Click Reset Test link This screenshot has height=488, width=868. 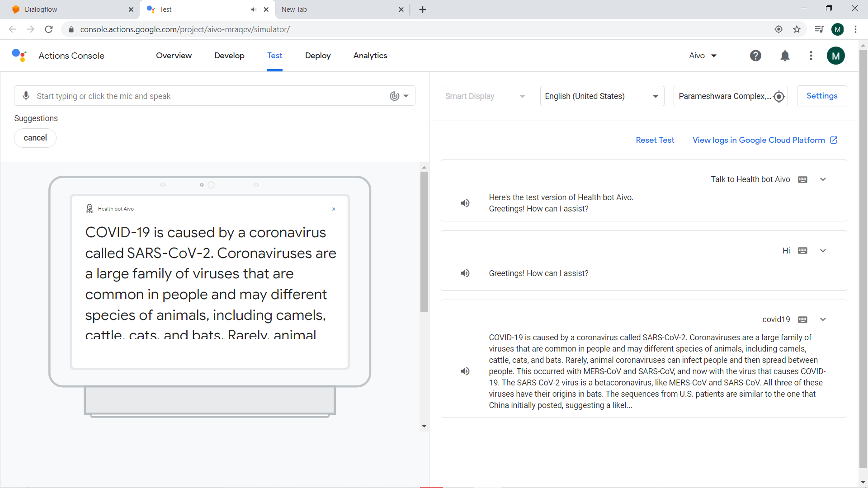[655, 140]
